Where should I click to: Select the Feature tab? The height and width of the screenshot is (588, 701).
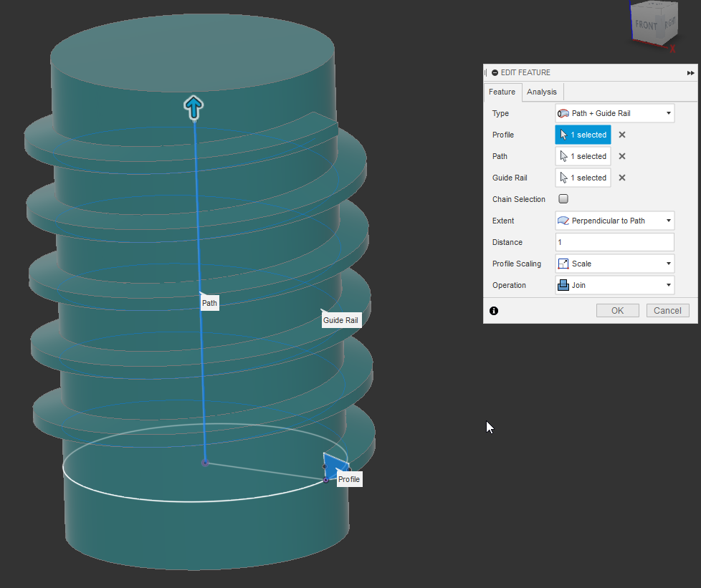[x=502, y=92]
